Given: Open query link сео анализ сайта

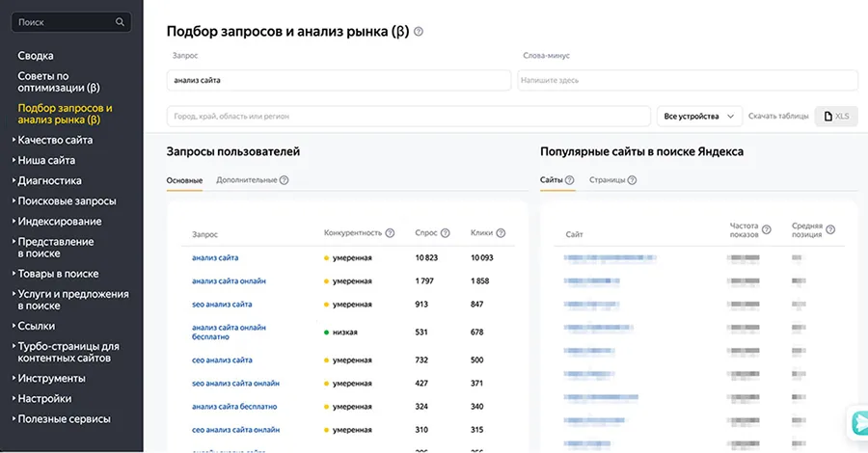Looking at the screenshot, I should point(222,360).
